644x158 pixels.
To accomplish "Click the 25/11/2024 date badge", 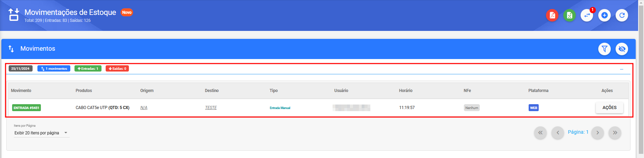I will point(20,69).
